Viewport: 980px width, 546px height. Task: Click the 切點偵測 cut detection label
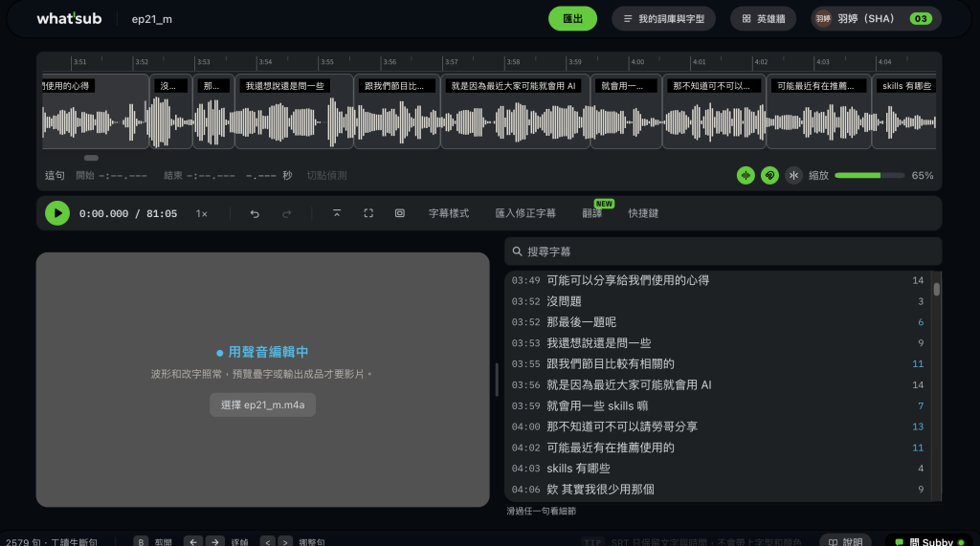326,176
